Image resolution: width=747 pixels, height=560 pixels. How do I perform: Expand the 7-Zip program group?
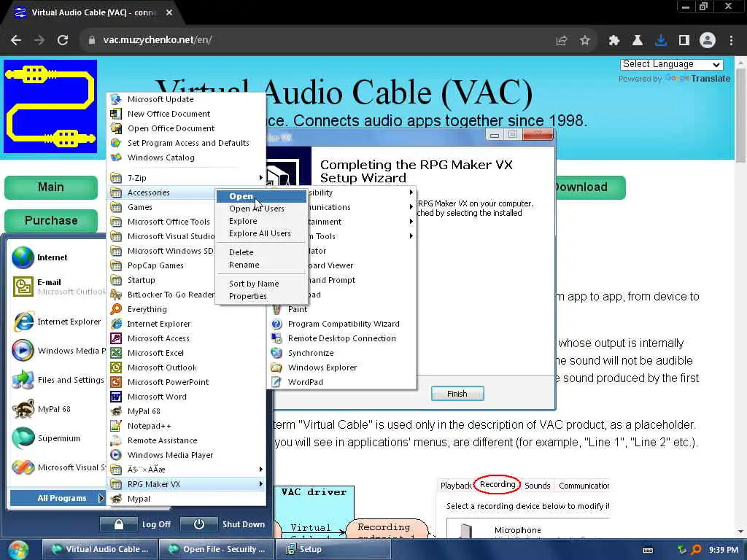click(186, 178)
